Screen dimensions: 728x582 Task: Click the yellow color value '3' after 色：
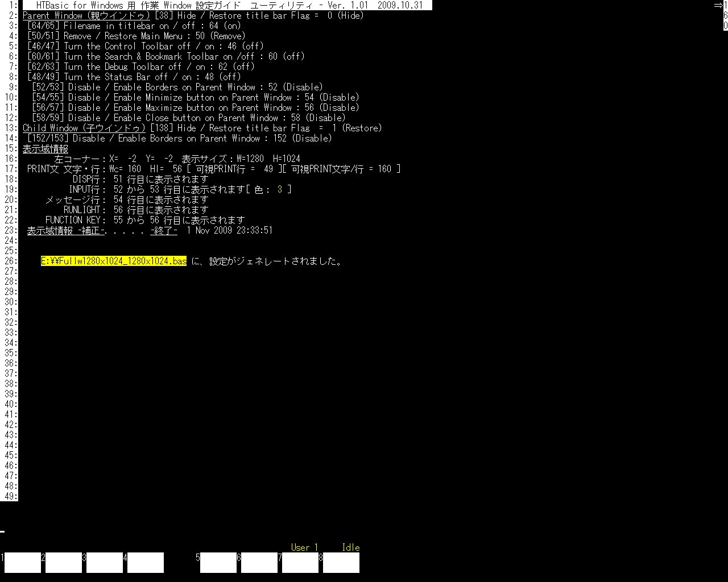click(x=280, y=189)
